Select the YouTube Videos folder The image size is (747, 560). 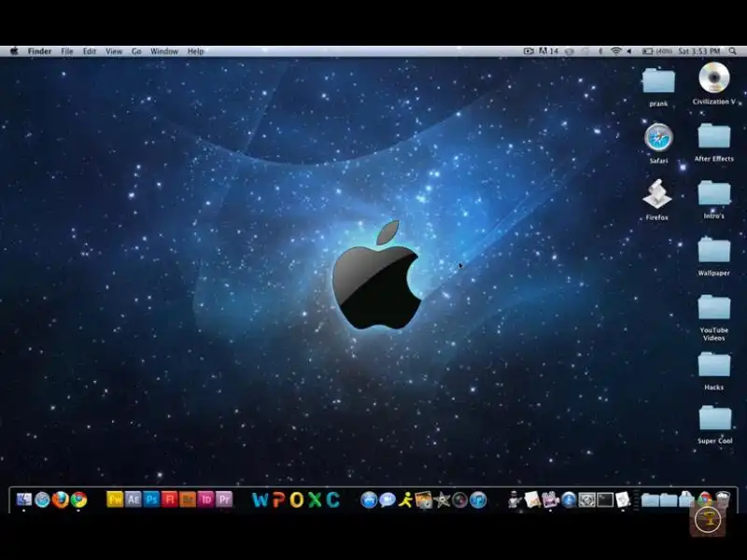[713, 317]
